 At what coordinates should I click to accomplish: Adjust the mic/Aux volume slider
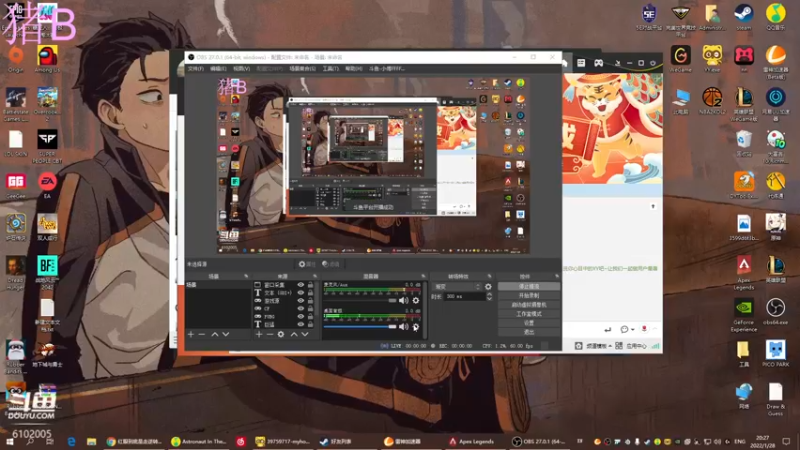point(360,301)
